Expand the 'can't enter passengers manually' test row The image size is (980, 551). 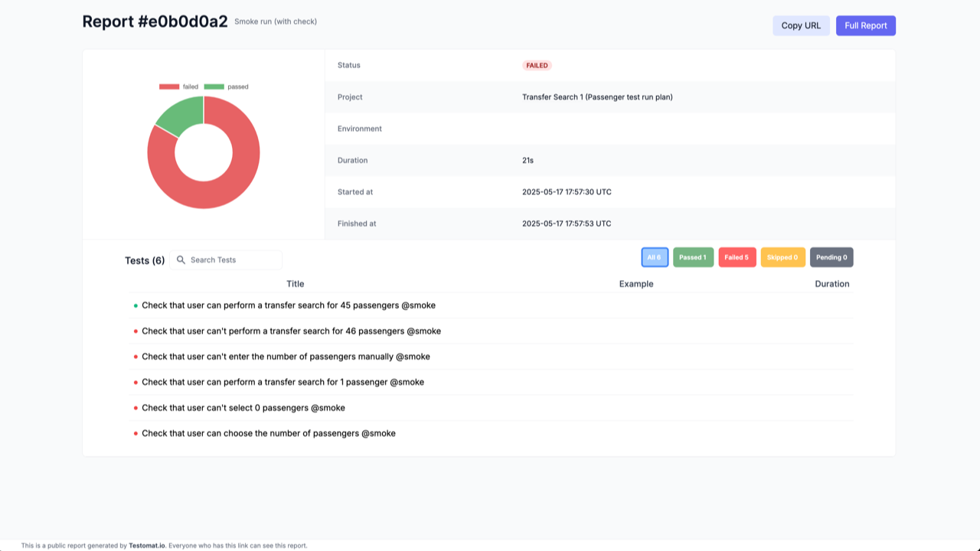(x=285, y=356)
